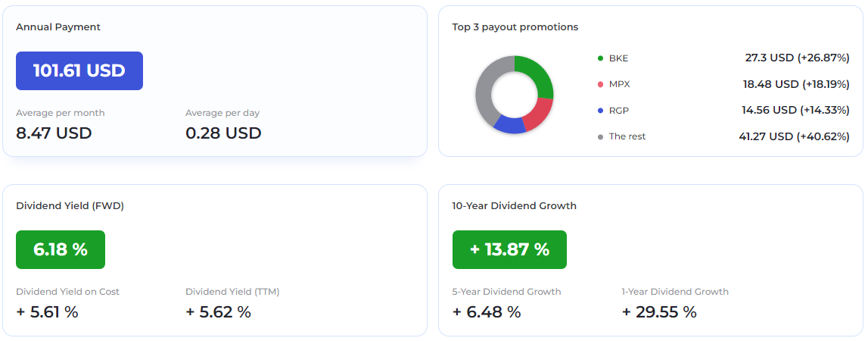
Task: Click the 'Dividend Yield (FWD)' card title
Action: click(x=70, y=205)
